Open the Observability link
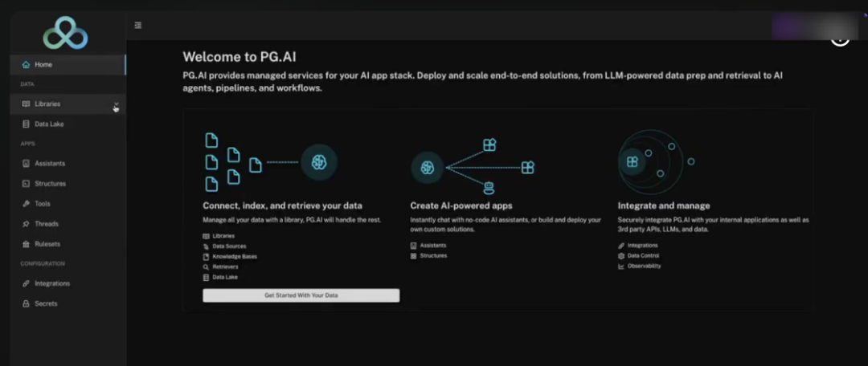This screenshot has width=868, height=366. click(x=645, y=266)
